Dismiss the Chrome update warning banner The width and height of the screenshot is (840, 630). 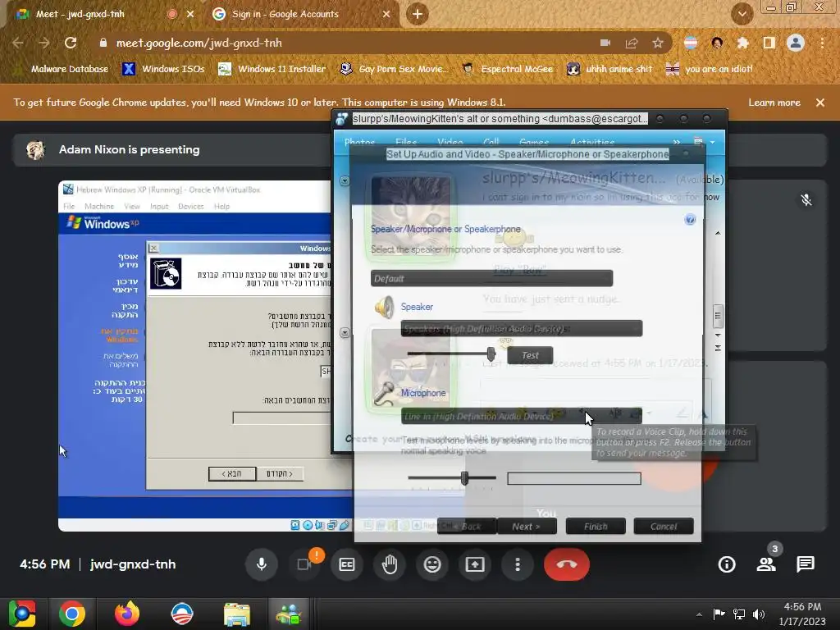pyautogui.click(x=820, y=103)
